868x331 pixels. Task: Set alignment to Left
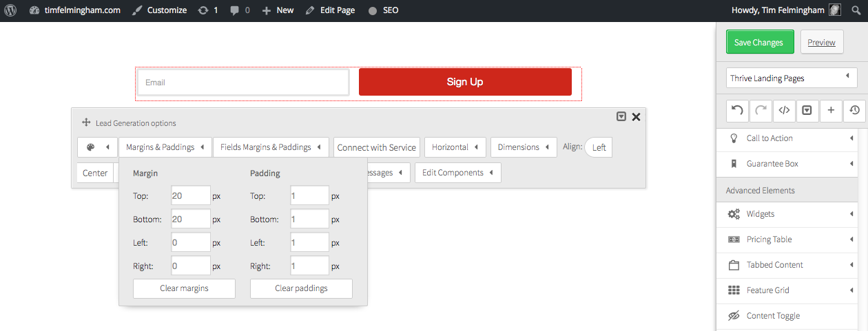coord(599,147)
